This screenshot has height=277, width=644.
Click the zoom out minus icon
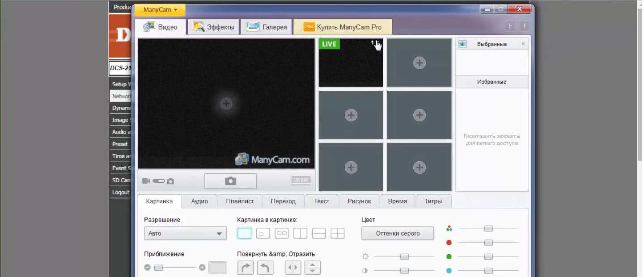pos(148,268)
